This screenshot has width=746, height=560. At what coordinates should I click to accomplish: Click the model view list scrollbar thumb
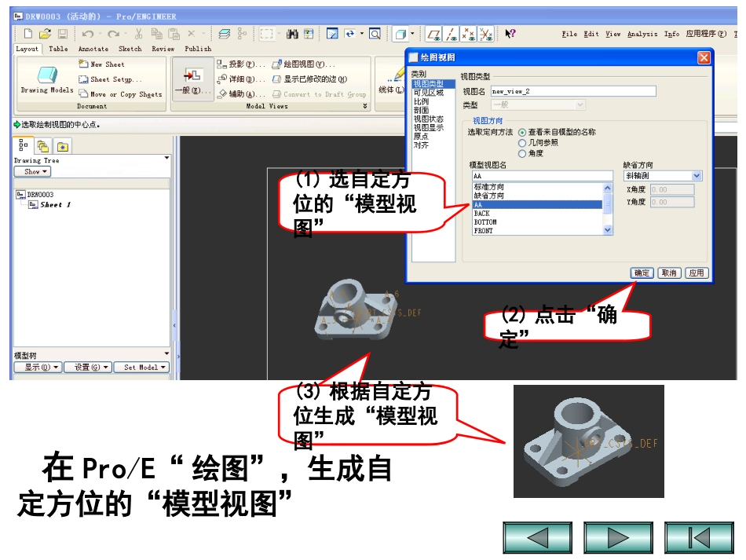pos(608,204)
